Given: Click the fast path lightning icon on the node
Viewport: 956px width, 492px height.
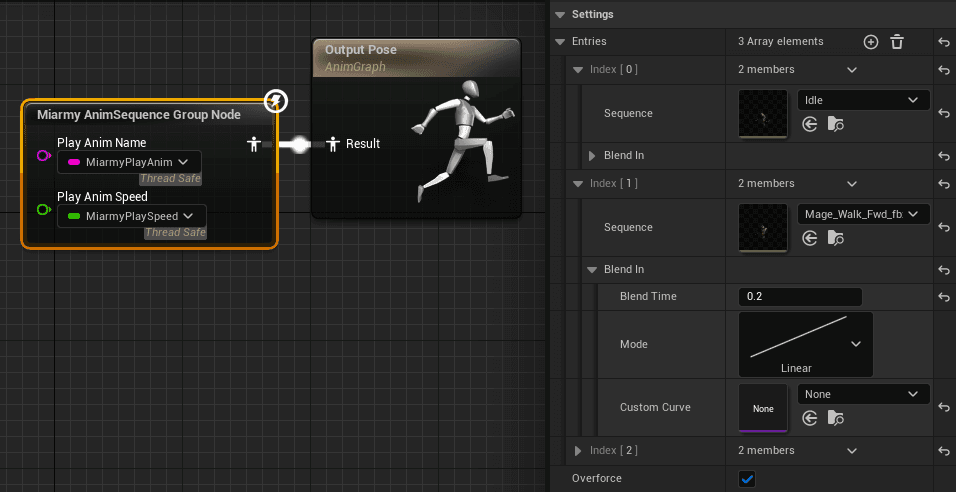Looking at the screenshot, I should click(276, 101).
